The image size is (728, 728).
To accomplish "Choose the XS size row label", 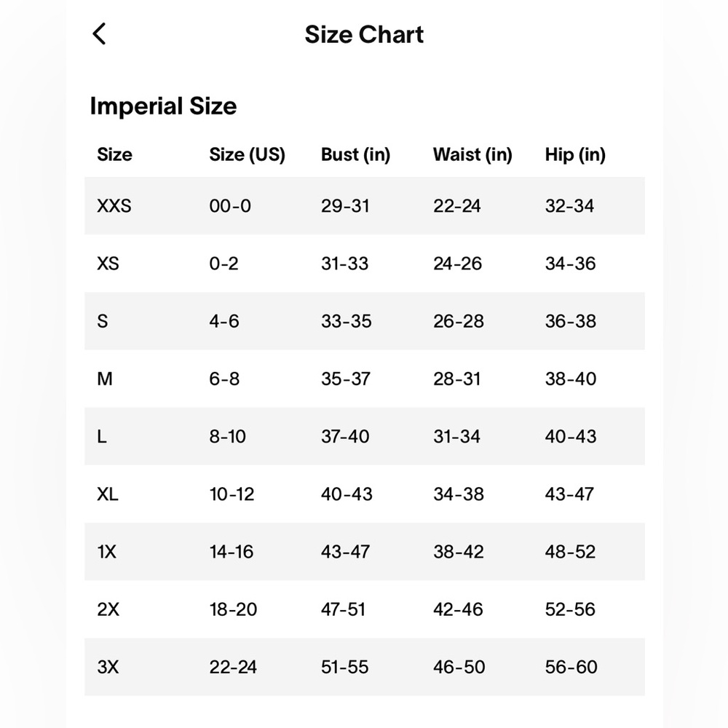I will pos(108,264).
